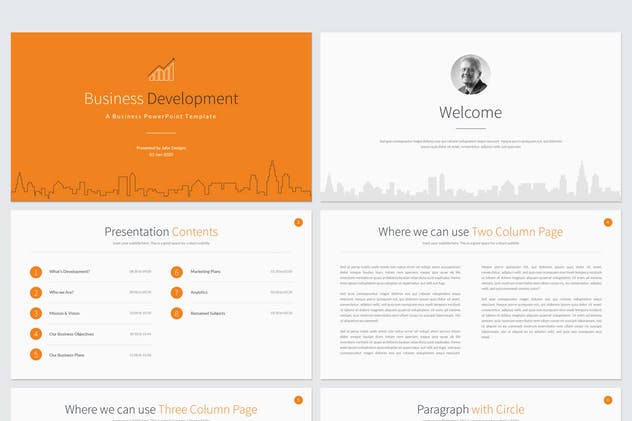632x421 pixels.
Task: Click the orange number 7 circle
Action: pyautogui.click(x=177, y=292)
